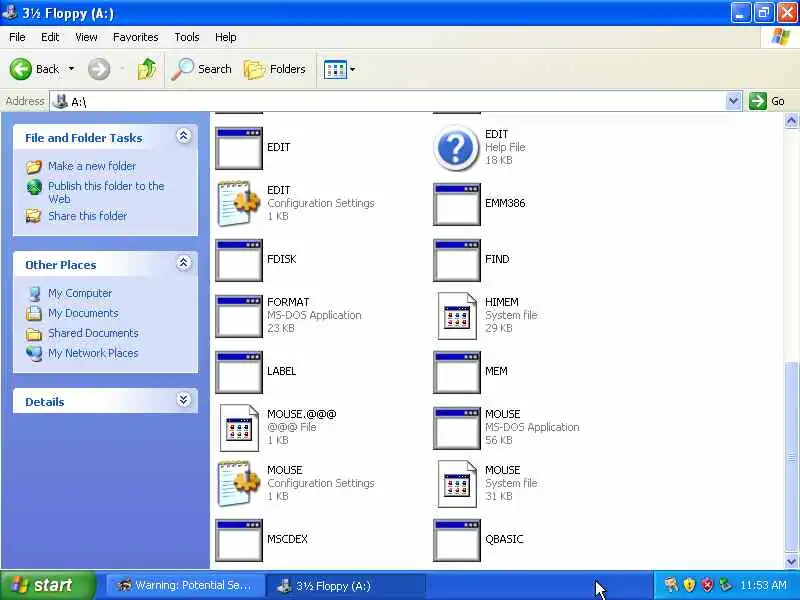The image size is (800, 600).
Task: Select the FDISK application icon
Action: [239, 260]
